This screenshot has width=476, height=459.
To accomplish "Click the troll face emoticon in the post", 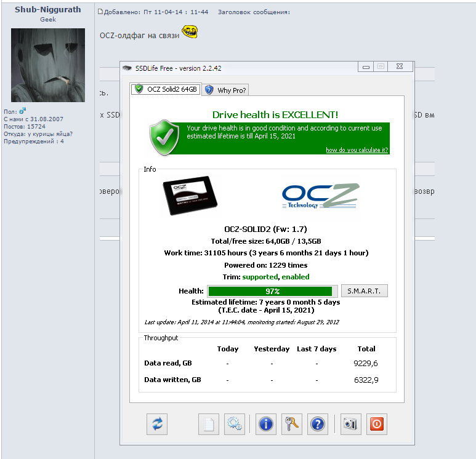I will pyautogui.click(x=190, y=31).
